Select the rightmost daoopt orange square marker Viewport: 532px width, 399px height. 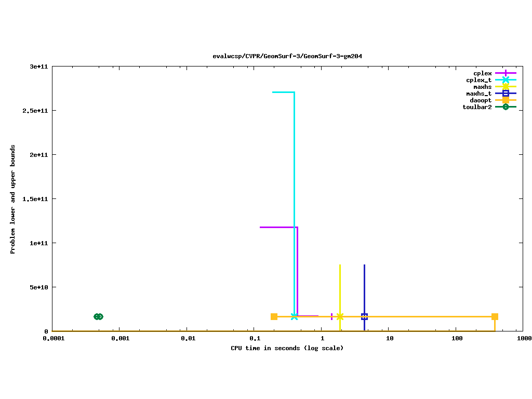coord(495,316)
